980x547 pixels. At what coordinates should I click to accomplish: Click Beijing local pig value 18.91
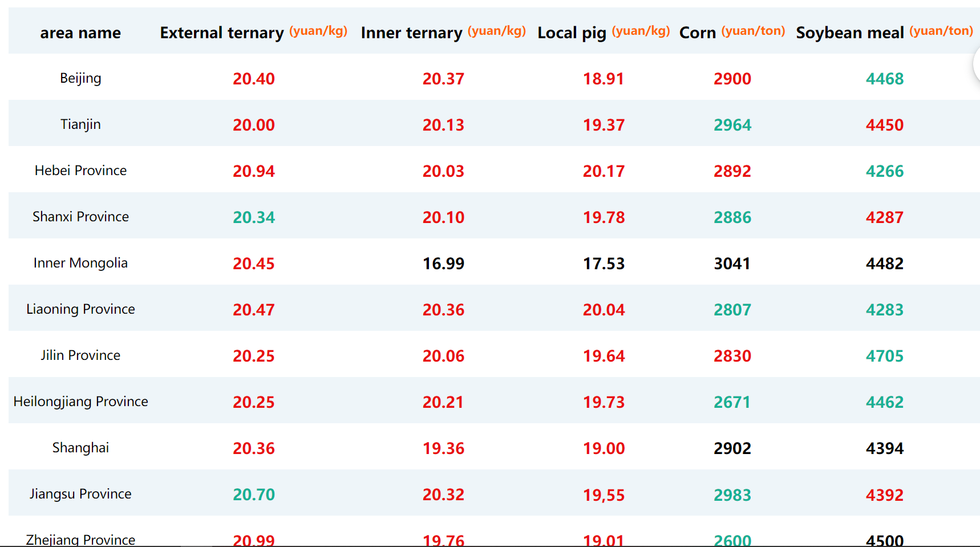pyautogui.click(x=604, y=79)
